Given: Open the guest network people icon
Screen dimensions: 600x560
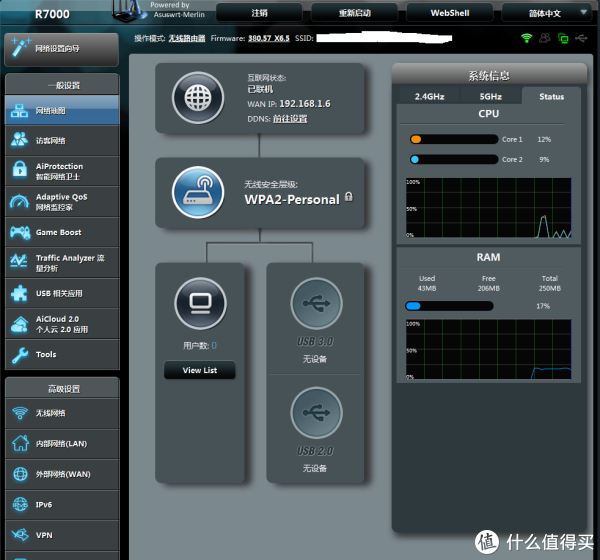Looking at the screenshot, I should (20, 140).
